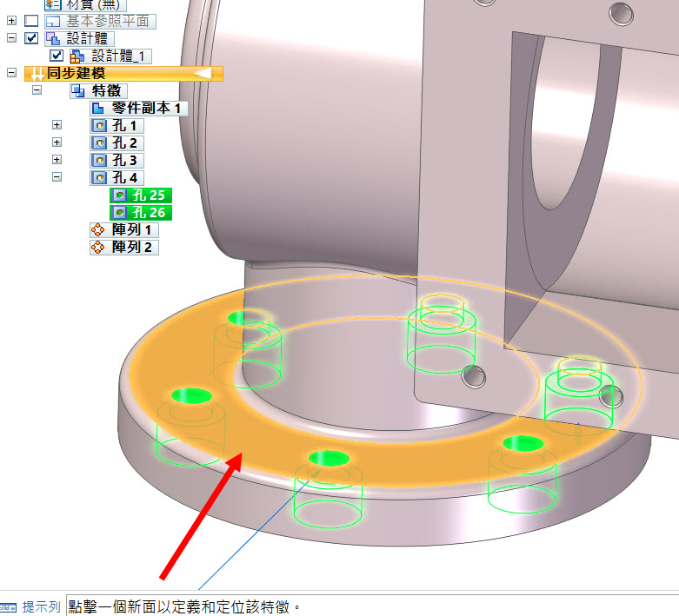Expand the 基本參照平面 tree node
679x616 pixels.
coord(11,21)
